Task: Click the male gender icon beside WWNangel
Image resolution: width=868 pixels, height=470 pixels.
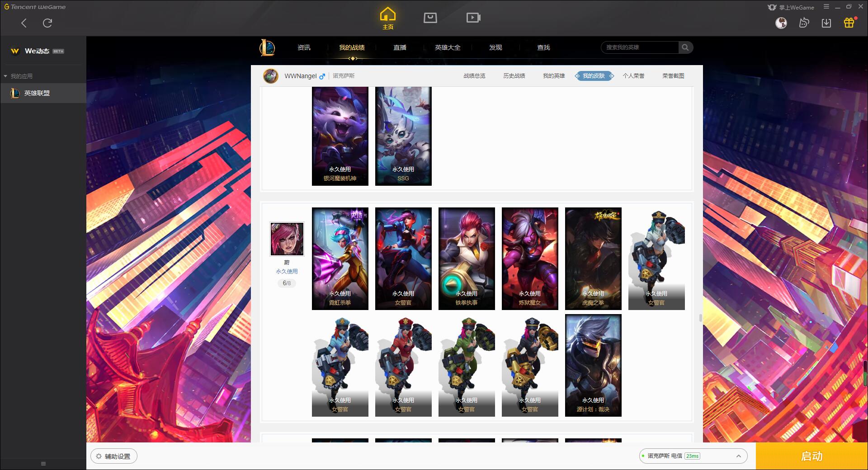Action: coord(322,76)
